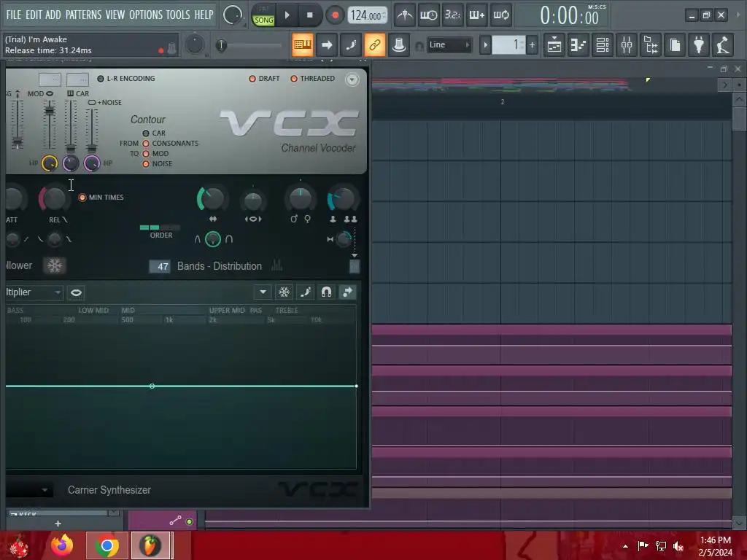
Task: Toggle NOISE in Contour section
Action: click(158, 164)
